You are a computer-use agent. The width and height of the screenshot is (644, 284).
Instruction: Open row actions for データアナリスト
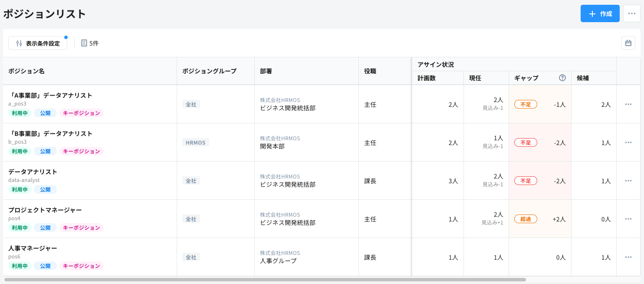[628, 181]
